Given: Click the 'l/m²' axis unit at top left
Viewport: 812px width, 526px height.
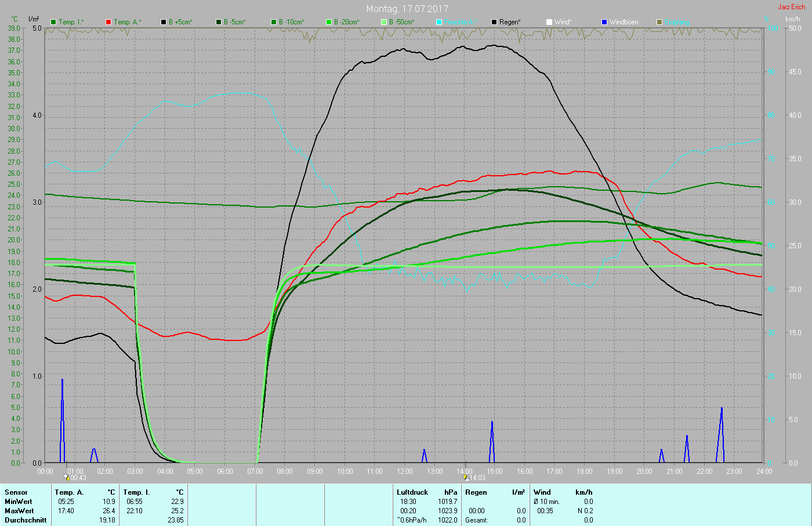Looking at the screenshot, I should coord(34,19).
